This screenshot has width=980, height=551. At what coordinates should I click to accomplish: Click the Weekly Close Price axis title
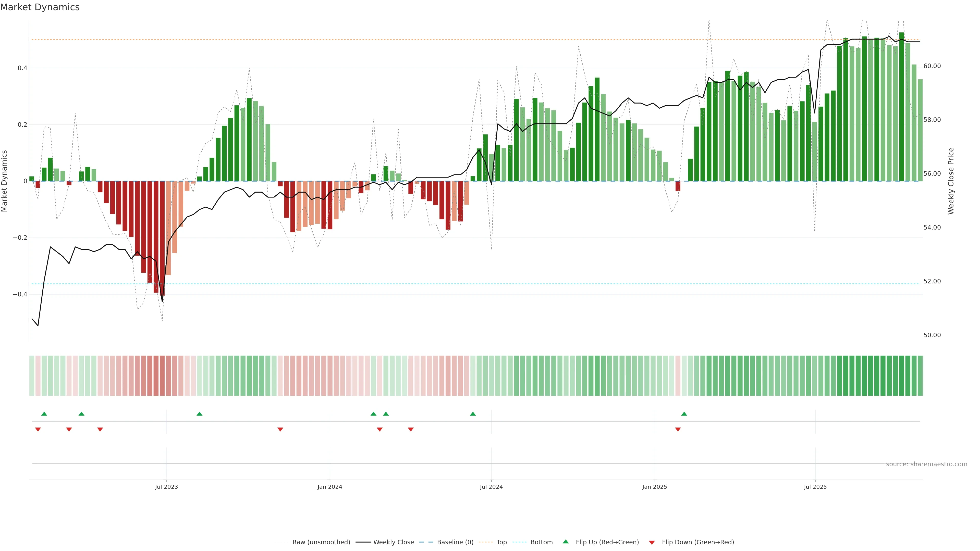[951, 181]
